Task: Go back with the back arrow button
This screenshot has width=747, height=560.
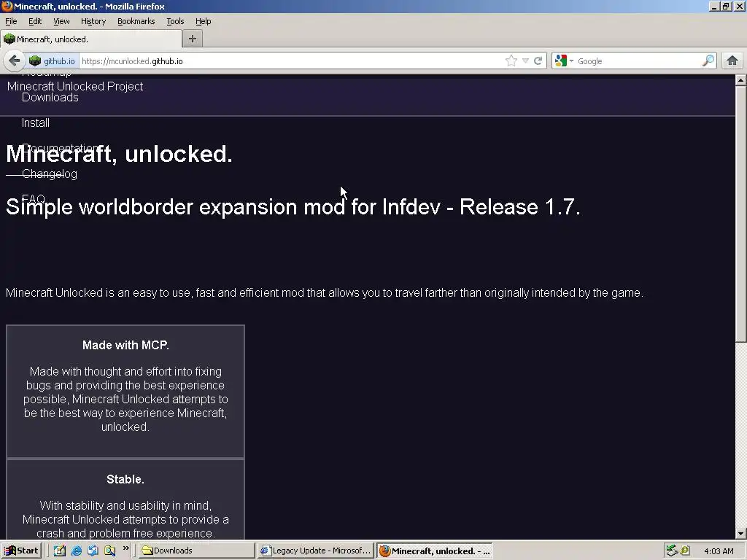Action: pos(15,61)
